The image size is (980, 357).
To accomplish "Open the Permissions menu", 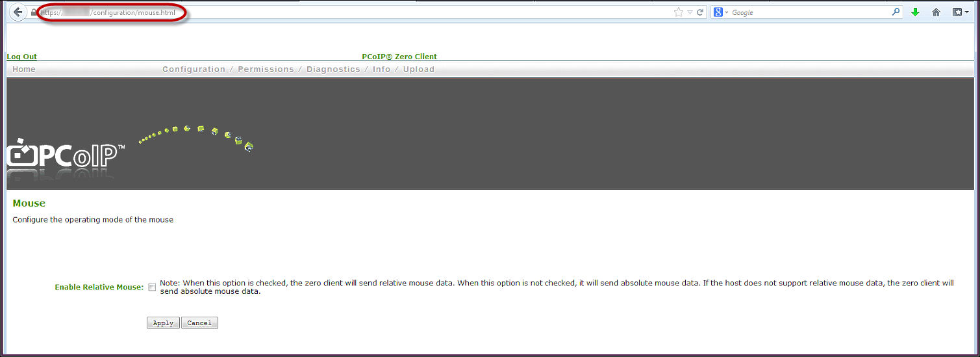I will [x=266, y=69].
